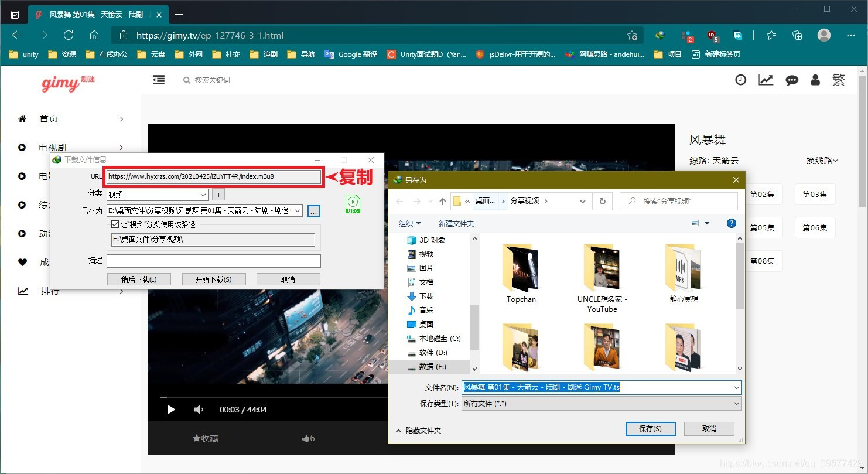Click the 开始下载(S) button
The height and width of the screenshot is (474, 868).
click(214, 279)
